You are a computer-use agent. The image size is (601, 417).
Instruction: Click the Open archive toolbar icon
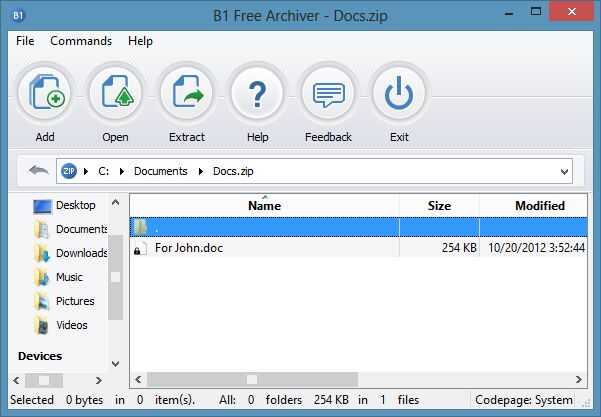tap(116, 92)
